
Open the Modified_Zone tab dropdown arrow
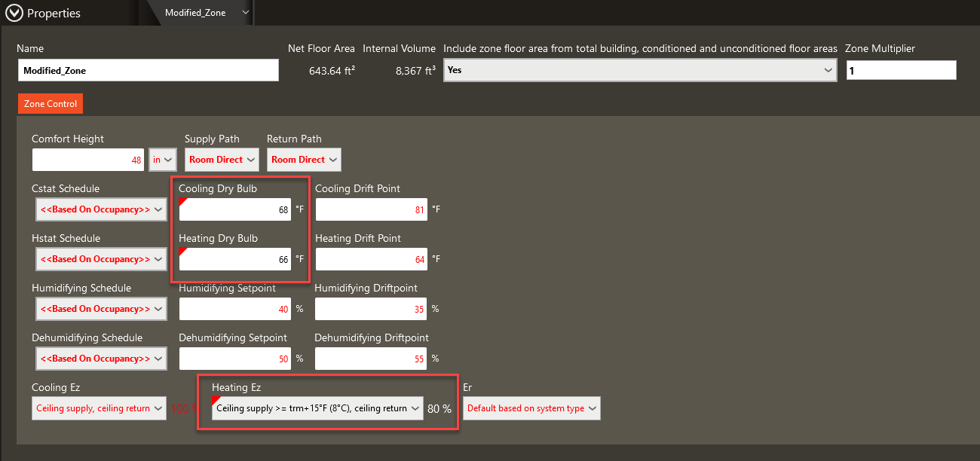click(x=245, y=13)
